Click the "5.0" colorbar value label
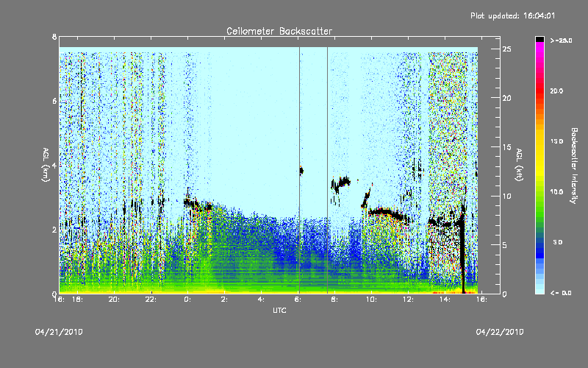588x368 pixels. 558,242
